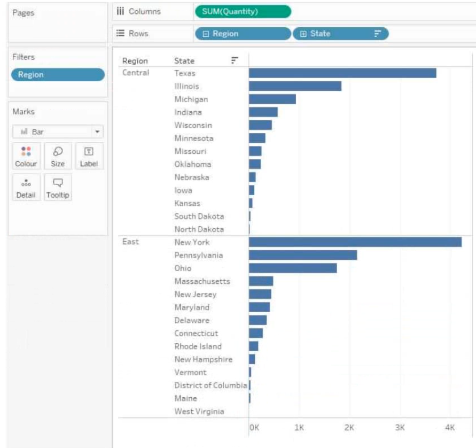The height and width of the screenshot is (448, 476).
Task: Click the sort icon on State pill
Action: (x=377, y=34)
